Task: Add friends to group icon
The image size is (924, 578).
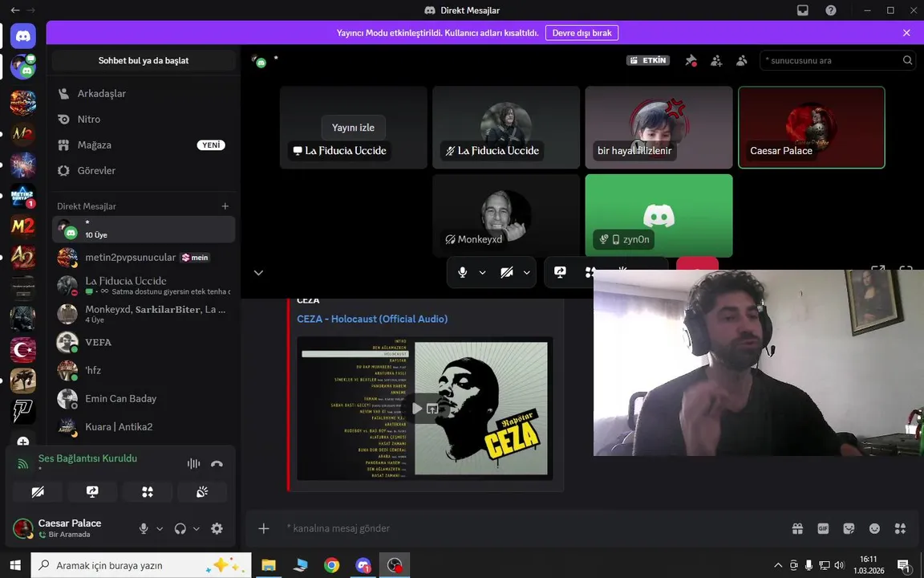Action: tap(716, 60)
